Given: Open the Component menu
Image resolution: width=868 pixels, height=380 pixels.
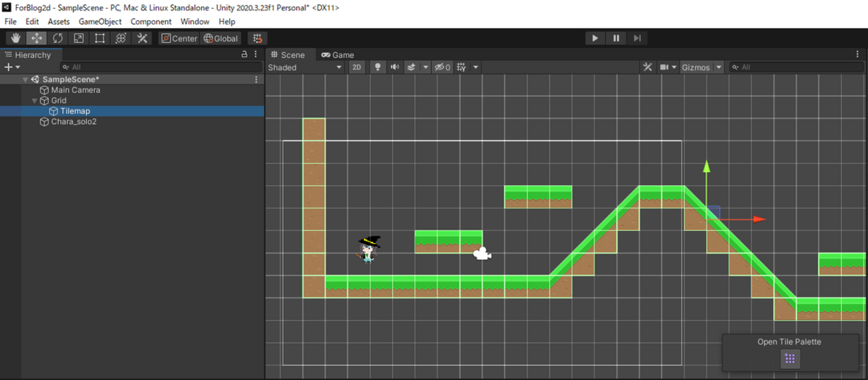Looking at the screenshot, I should tap(151, 21).
